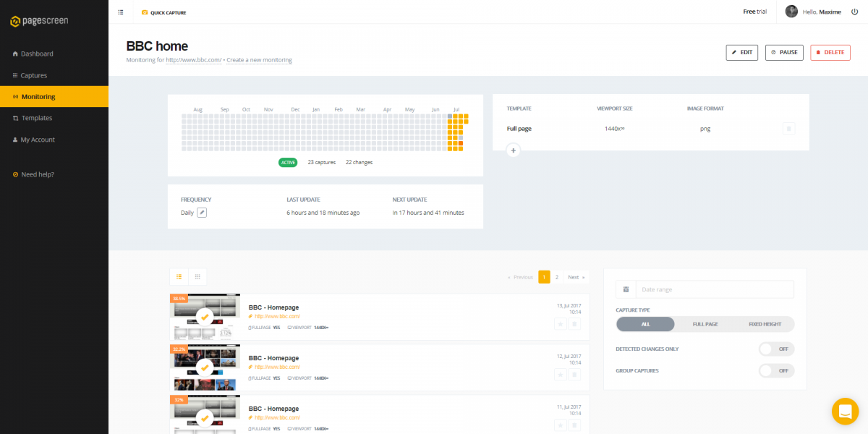Open the chat support bubble
The height and width of the screenshot is (434, 868).
[x=845, y=411]
